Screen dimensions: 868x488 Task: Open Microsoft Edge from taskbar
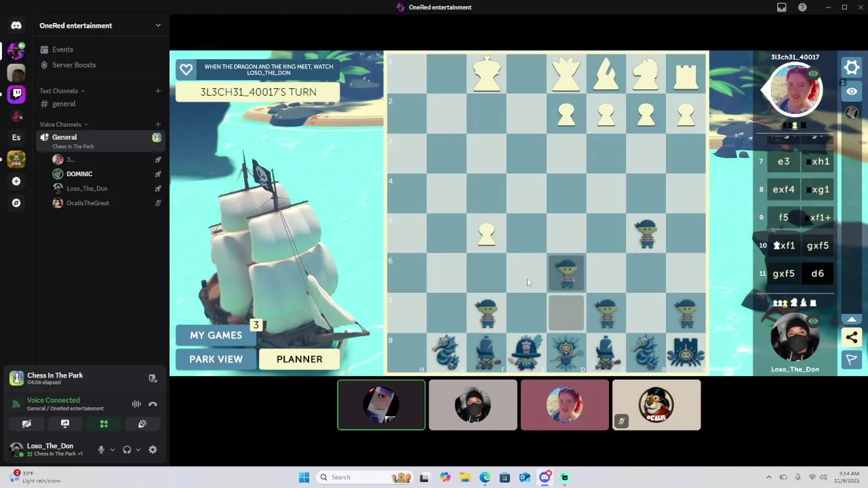tap(485, 477)
